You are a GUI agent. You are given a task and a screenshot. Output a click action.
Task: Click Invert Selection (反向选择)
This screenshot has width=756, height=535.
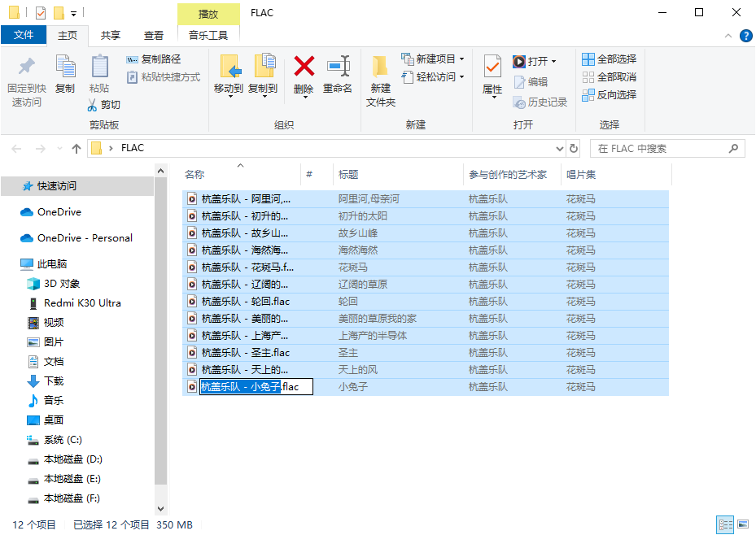tap(609, 94)
